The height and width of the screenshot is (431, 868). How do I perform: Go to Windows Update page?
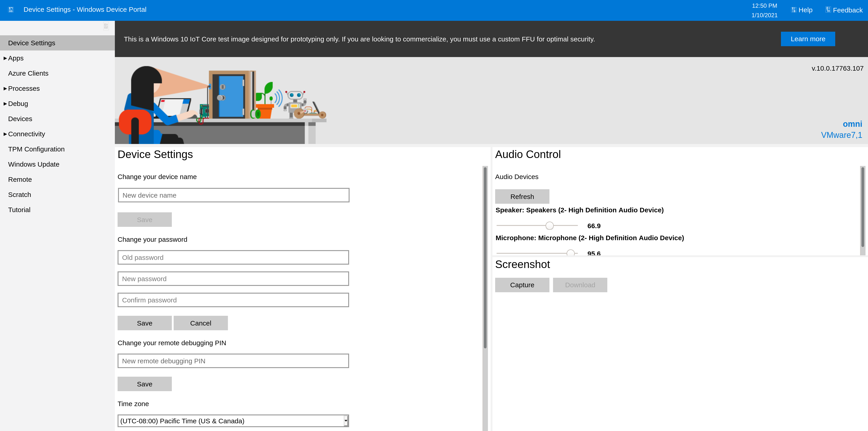(x=34, y=165)
